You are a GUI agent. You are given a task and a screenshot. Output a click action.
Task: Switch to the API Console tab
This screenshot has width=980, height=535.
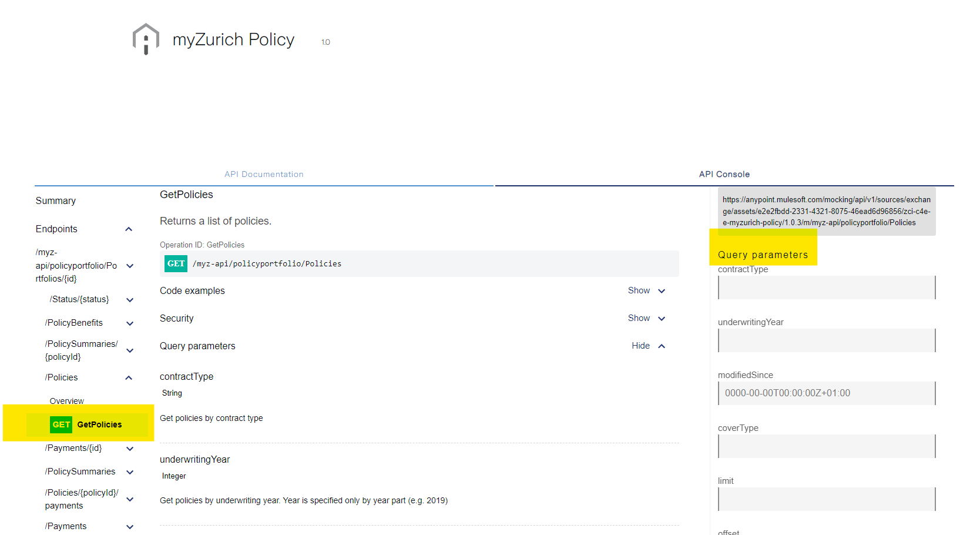tap(724, 174)
